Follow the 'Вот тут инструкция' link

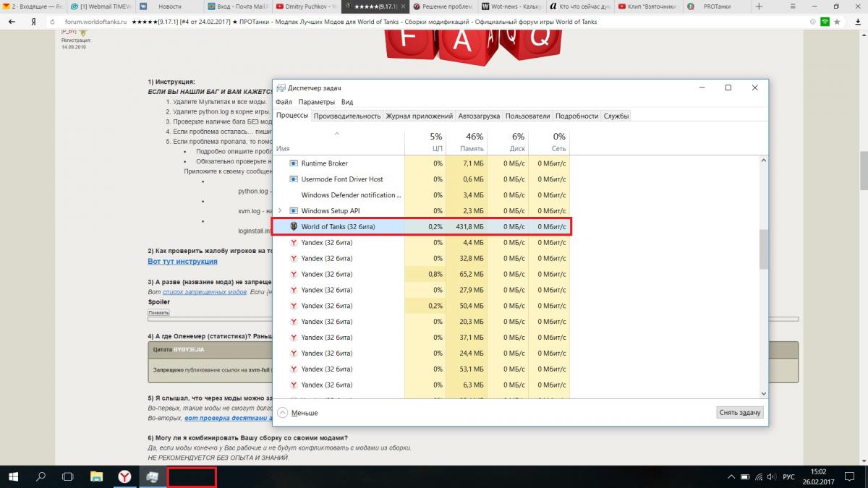point(182,261)
